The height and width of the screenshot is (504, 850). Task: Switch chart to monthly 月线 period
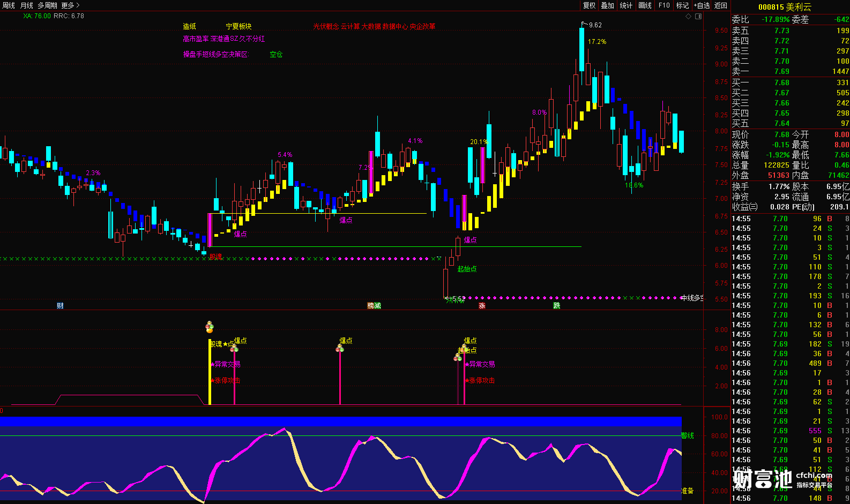[27, 5]
